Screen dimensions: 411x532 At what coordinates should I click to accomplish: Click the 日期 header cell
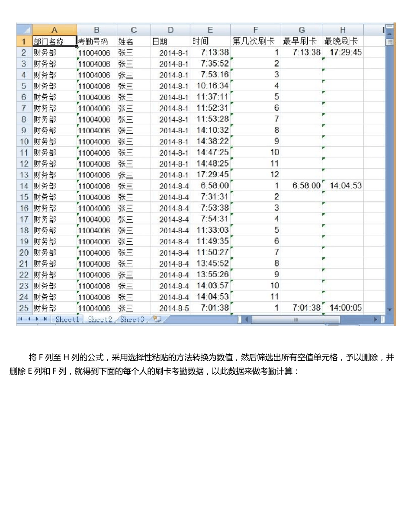pos(170,42)
